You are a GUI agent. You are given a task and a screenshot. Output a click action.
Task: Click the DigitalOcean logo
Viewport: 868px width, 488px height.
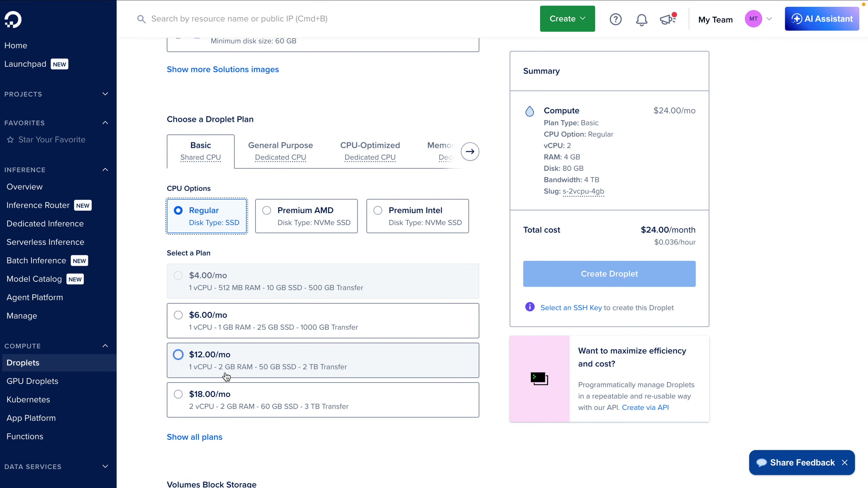pyautogui.click(x=13, y=20)
